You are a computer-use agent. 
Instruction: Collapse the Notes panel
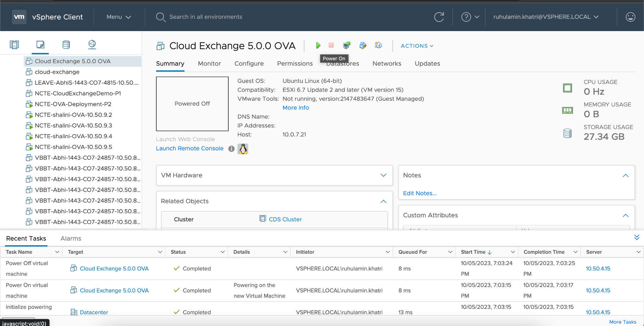coord(626,176)
